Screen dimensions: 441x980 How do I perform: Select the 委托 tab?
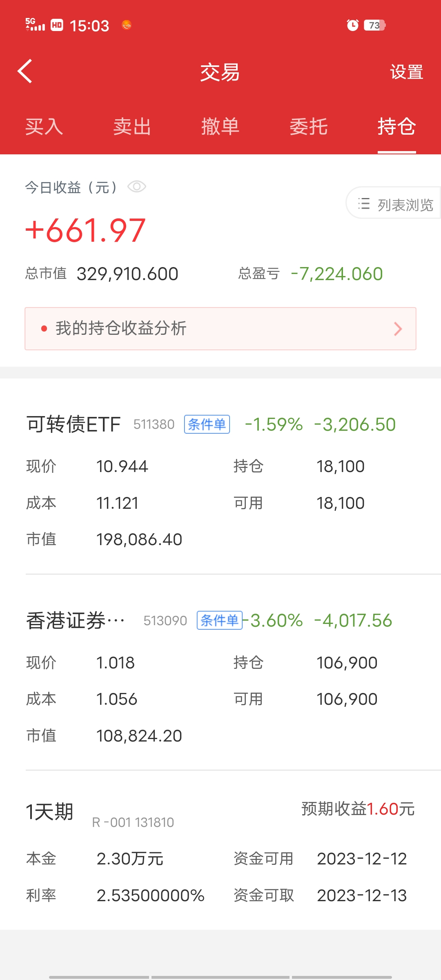click(309, 127)
